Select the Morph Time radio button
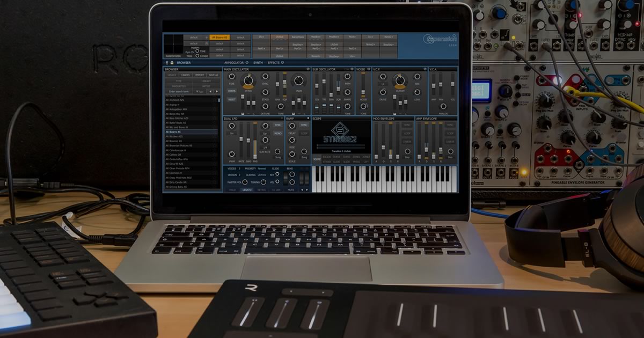 pos(197,50)
